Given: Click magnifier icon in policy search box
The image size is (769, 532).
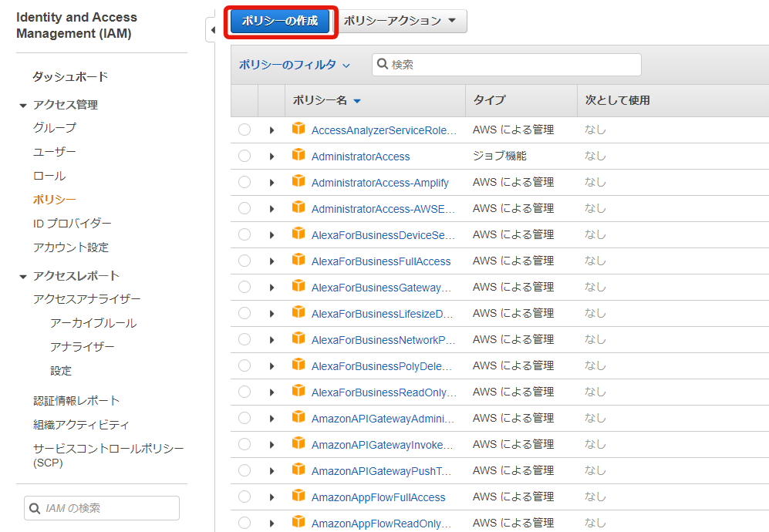Looking at the screenshot, I should tap(383, 64).
